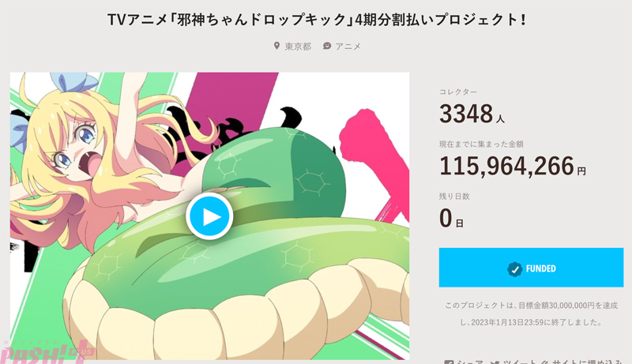This screenshot has height=364, width=632.
Task: Click the remaining days 0日 value
Action: click(x=451, y=218)
